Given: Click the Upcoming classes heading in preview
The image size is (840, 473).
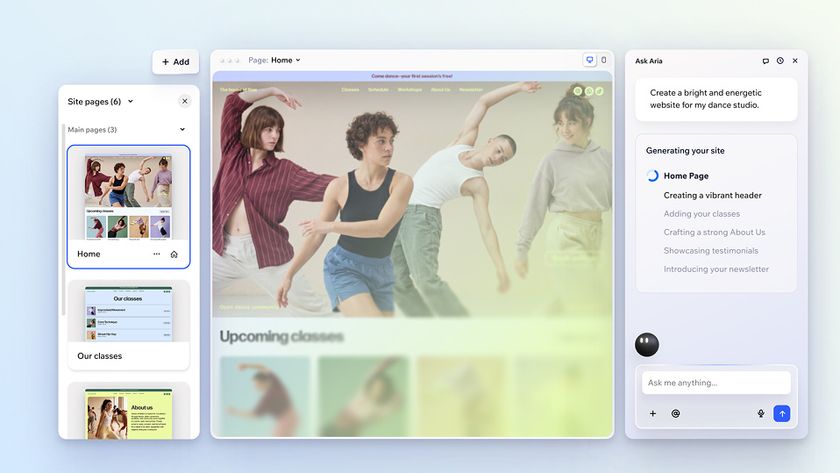Looking at the screenshot, I should [x=281, y=336].
